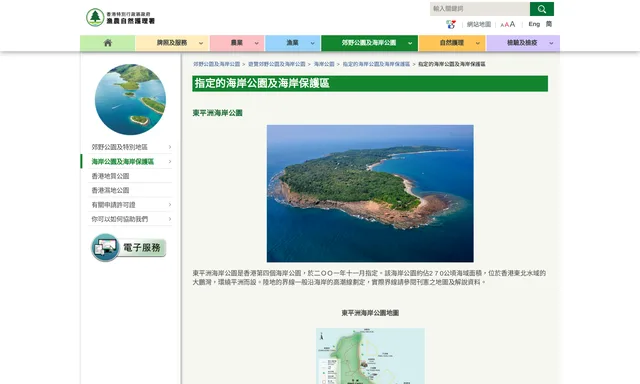Image resolution: width=640 pixels, height=384 pixels.
Task: Expand chevron beside 你可以如何協助我們 sidebar item
Action: click(170, 219)
